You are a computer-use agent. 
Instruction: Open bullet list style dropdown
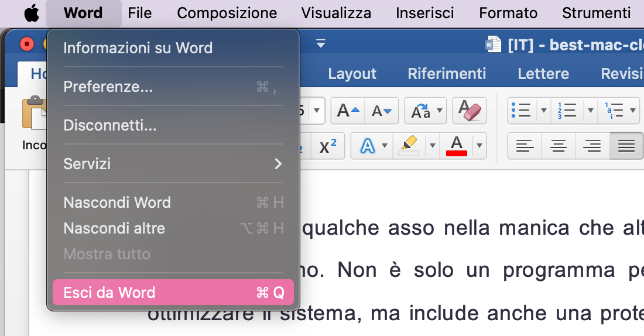(544, 111)
